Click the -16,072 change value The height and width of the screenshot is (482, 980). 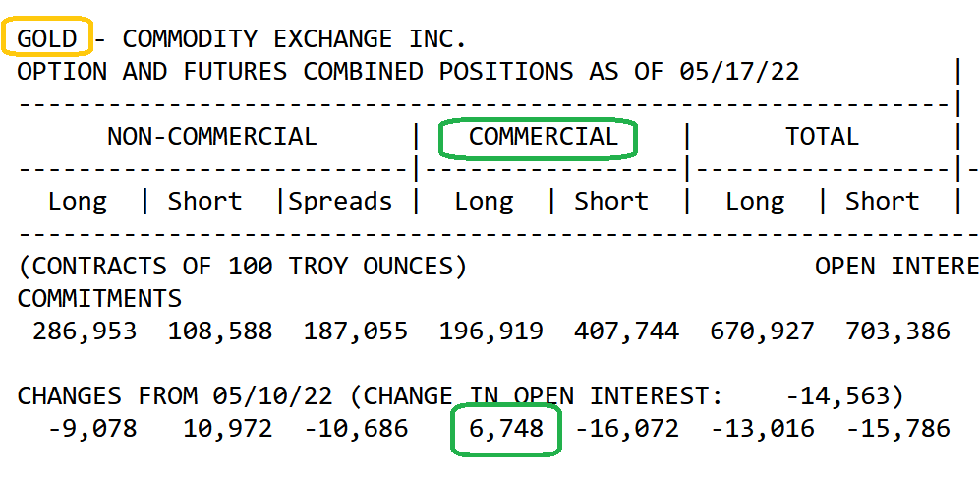(627, 429)
